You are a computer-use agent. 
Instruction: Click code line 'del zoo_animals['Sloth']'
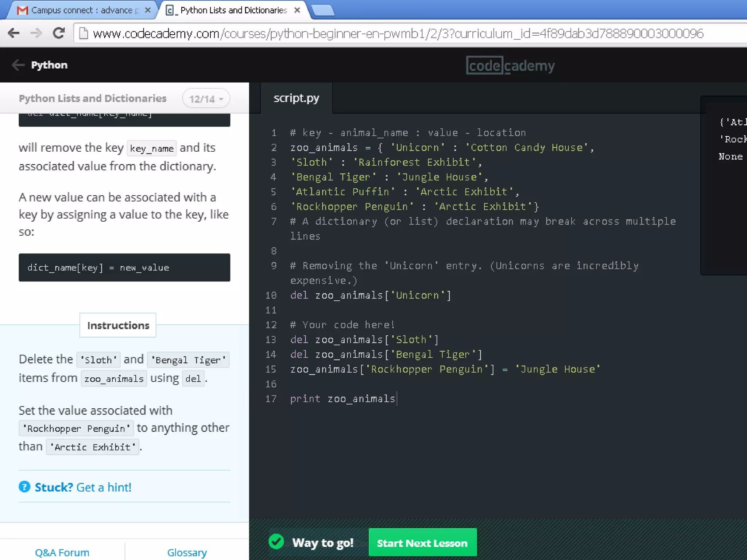click(364, 340)
